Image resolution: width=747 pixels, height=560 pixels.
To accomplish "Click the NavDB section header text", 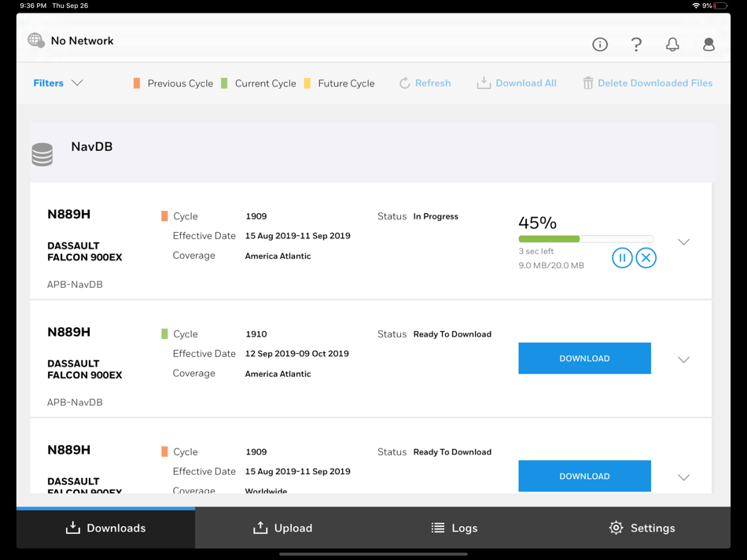I will coord(92,146).
